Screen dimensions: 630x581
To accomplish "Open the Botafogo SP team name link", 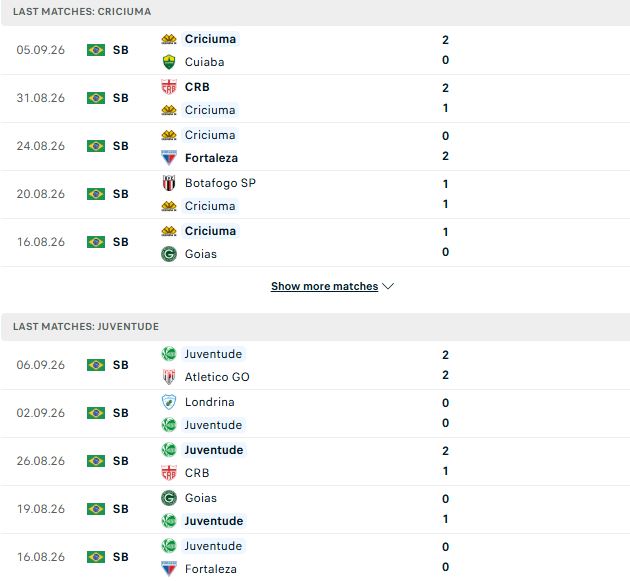I will [220, 183].
